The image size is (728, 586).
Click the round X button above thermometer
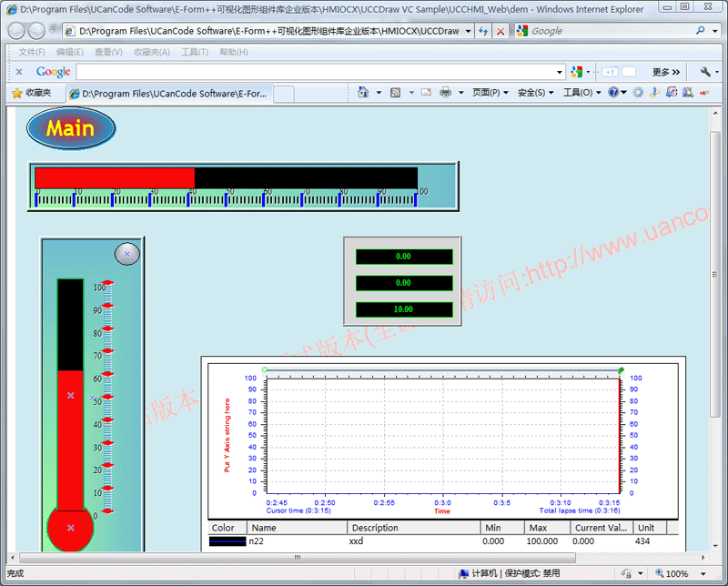(127, 254)
